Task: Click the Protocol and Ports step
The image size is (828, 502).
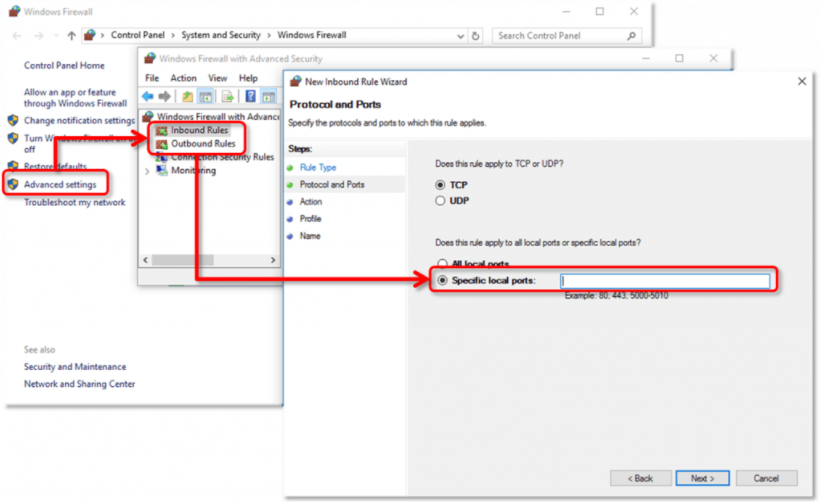Action: pos(332,184)
